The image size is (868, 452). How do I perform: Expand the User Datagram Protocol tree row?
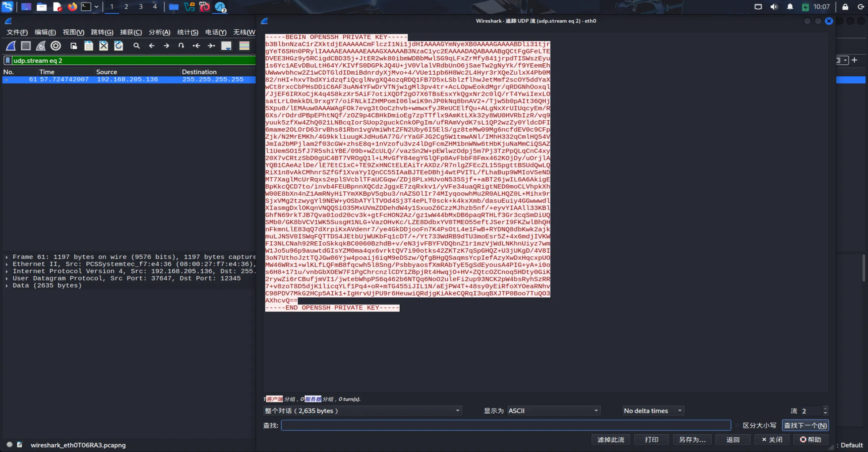tap(7, 279)
